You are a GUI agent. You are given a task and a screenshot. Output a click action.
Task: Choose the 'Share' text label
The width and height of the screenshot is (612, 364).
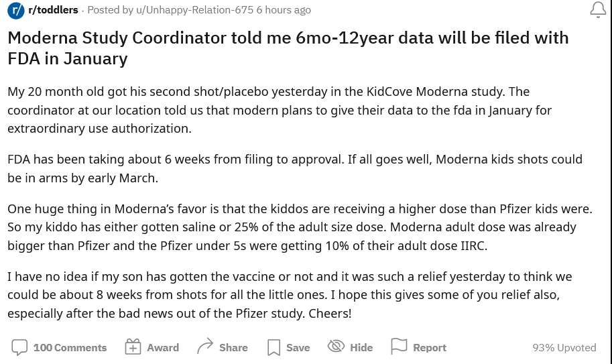pyautogui.click(x=233, y=348)
